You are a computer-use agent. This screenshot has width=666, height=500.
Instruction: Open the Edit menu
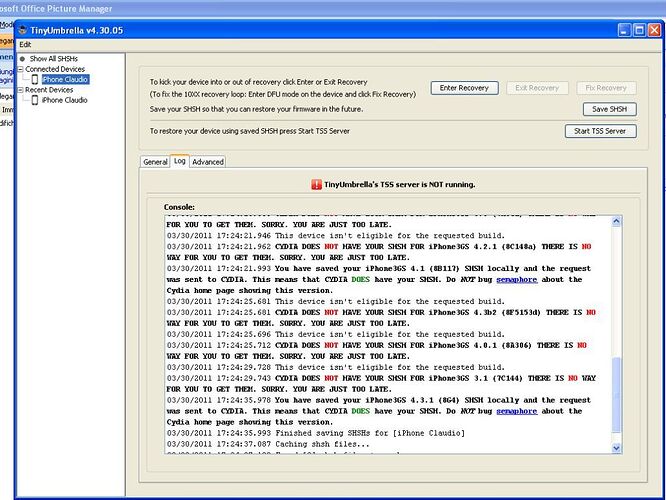(x=25, y=45)
